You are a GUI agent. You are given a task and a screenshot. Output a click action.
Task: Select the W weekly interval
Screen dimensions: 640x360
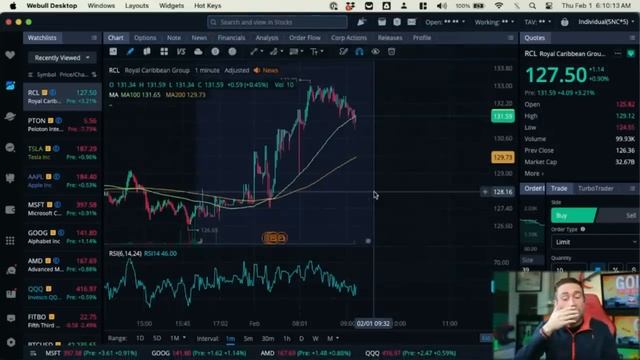pyautogui.click(x=316, y=339)
